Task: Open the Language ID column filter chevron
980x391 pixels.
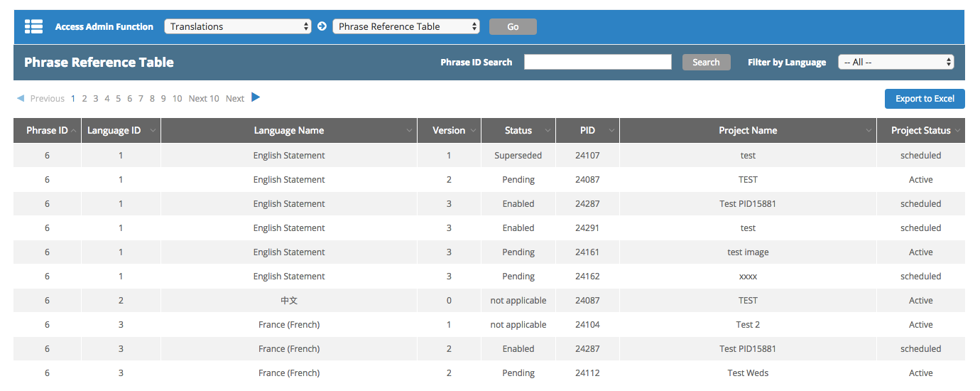Action: click(153, 131)
